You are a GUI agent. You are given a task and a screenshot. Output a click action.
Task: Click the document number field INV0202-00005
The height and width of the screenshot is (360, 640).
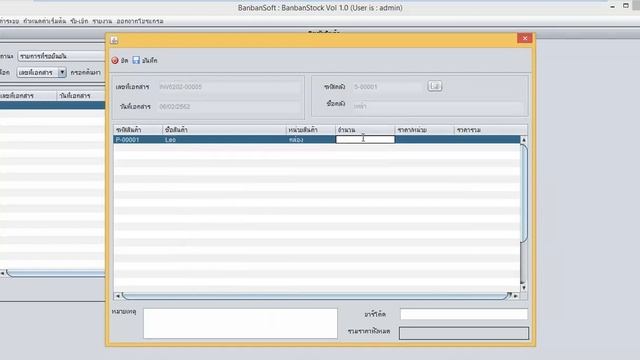pos(229,87)
